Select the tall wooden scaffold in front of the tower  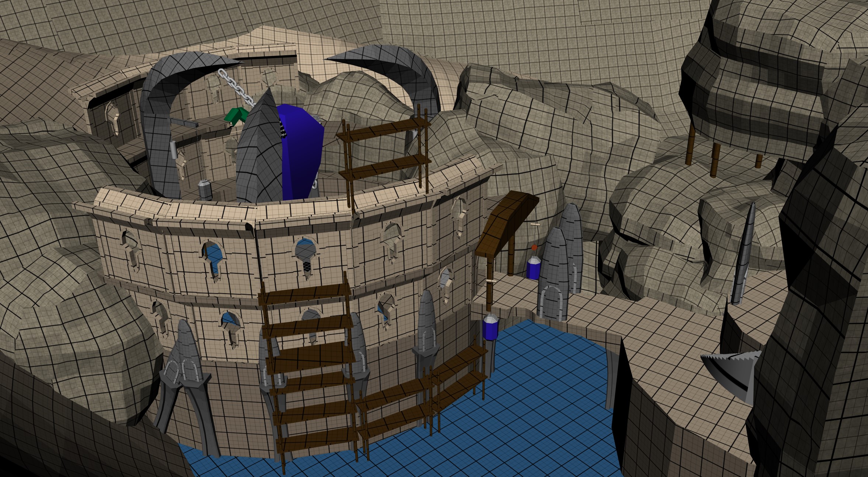pyautogui.click(x=310, y=372)
